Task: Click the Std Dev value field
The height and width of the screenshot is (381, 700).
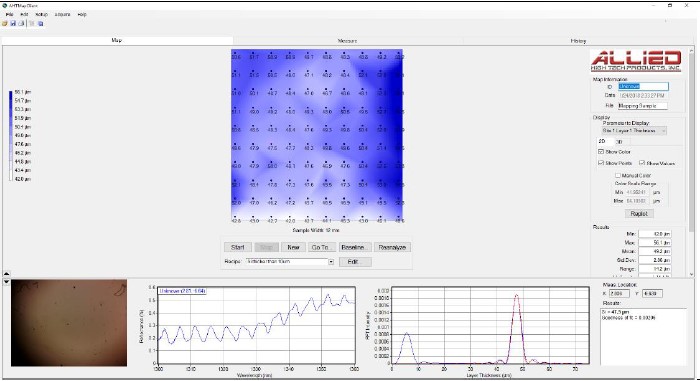Action: click(x=655, y=260)
